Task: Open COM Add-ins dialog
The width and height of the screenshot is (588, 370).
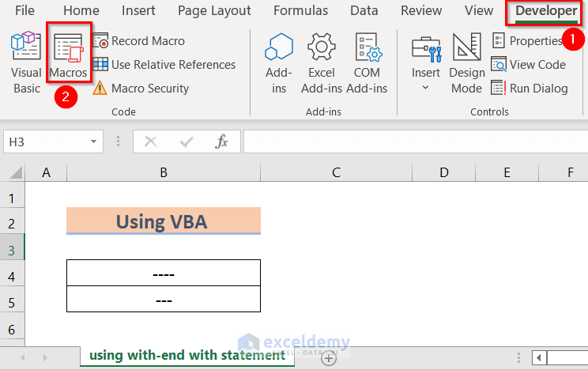Action: [x=367, y=63]
